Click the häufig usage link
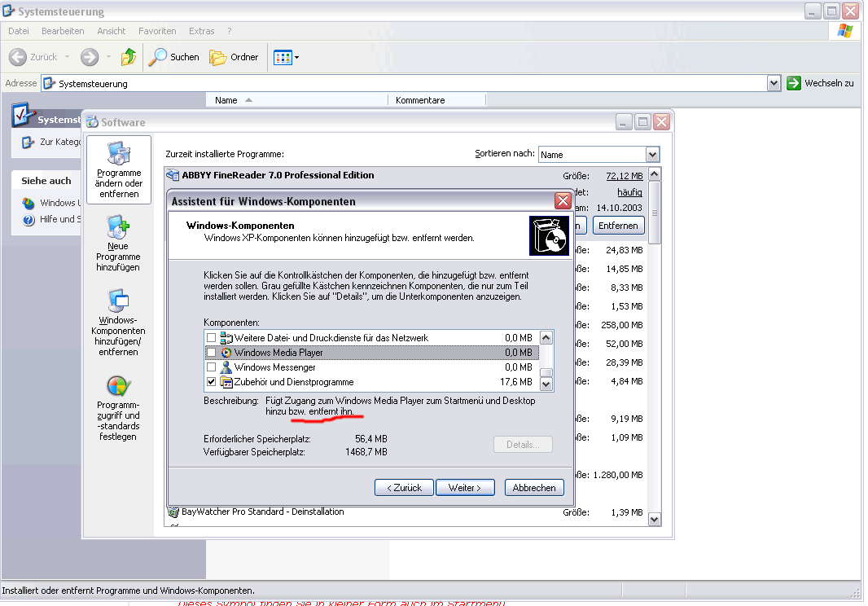The height and width of the screenshot is (606, 868). coord(629,192)
